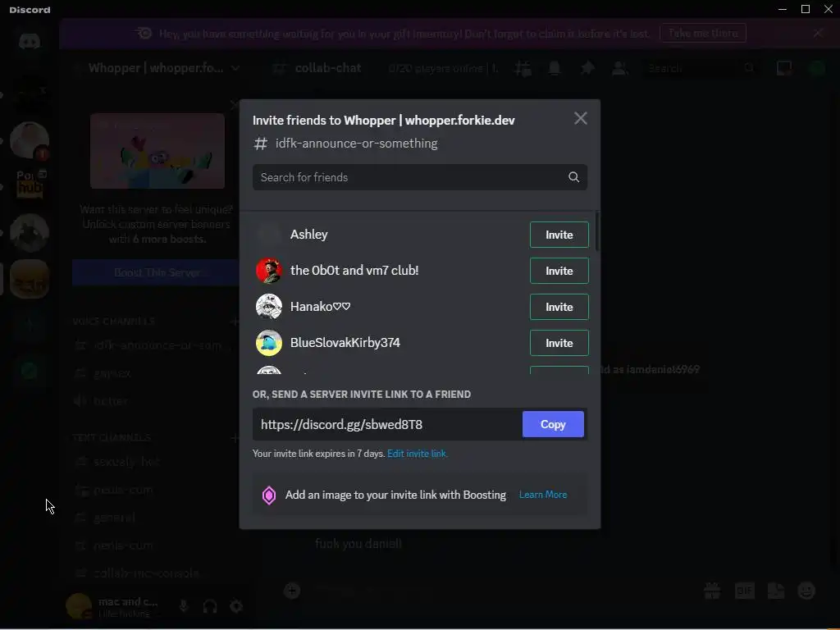Select the discord.gg invite link text field

tap(387, 424)
